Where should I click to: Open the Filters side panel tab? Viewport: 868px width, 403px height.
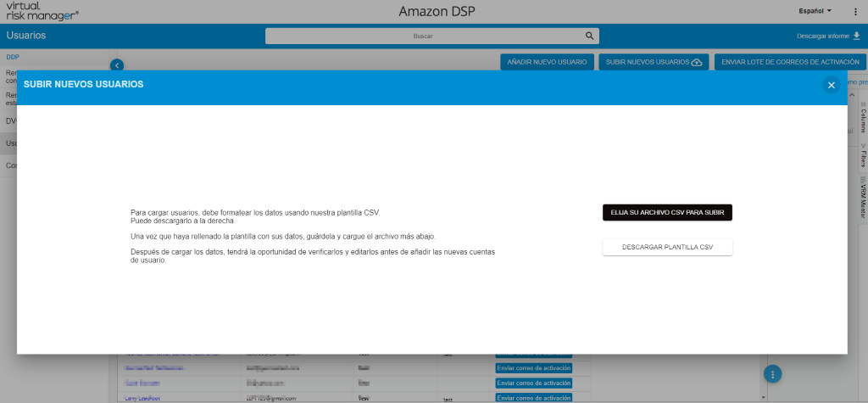[863, 155]
